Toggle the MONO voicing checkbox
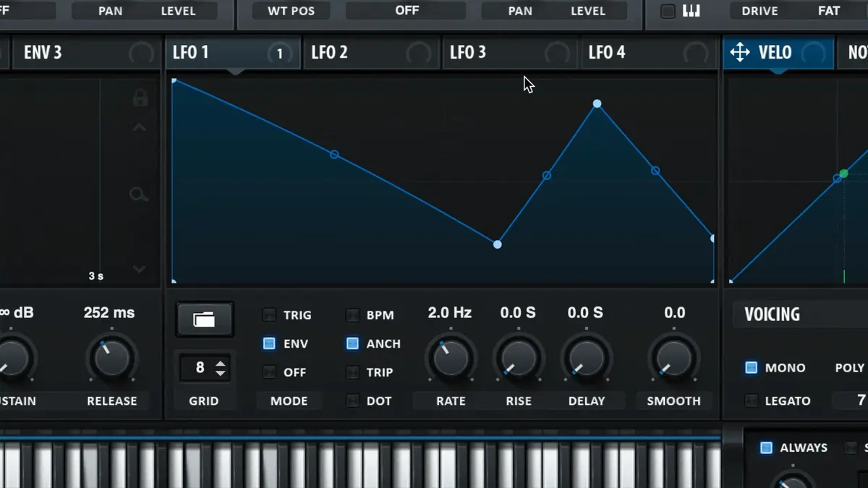868x488 pixels. (751, 367)
